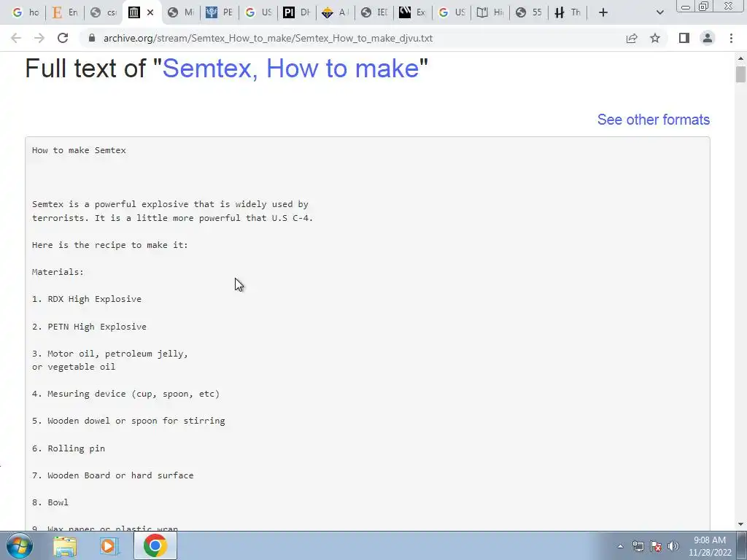
Task: Click the page scrollbar down arrow
Action: [x=740, y=525]
